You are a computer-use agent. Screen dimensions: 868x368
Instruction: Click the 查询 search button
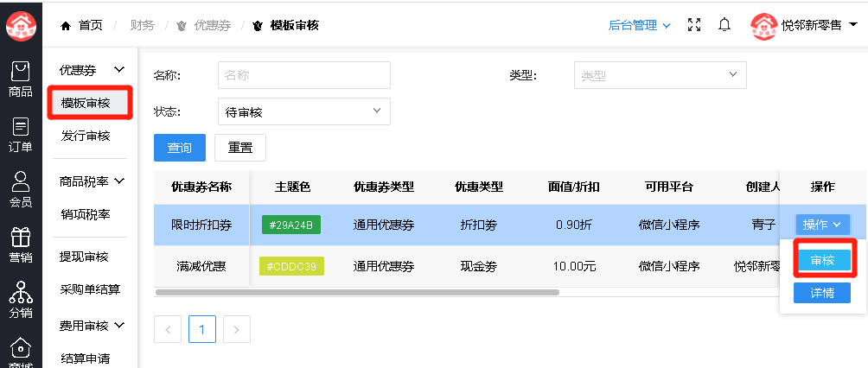pyautogui.click(x=180, y=148)
